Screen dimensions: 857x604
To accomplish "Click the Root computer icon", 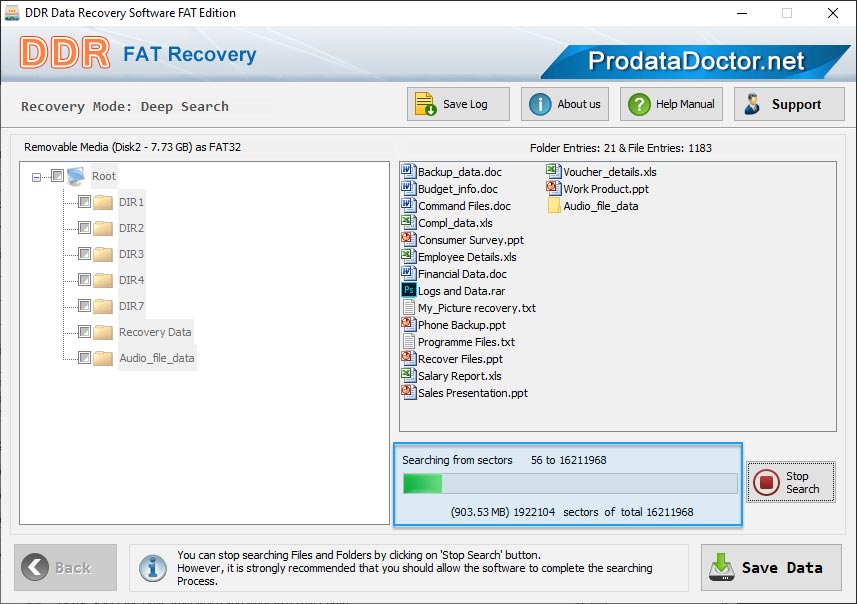I will click(x=76, y=176).
